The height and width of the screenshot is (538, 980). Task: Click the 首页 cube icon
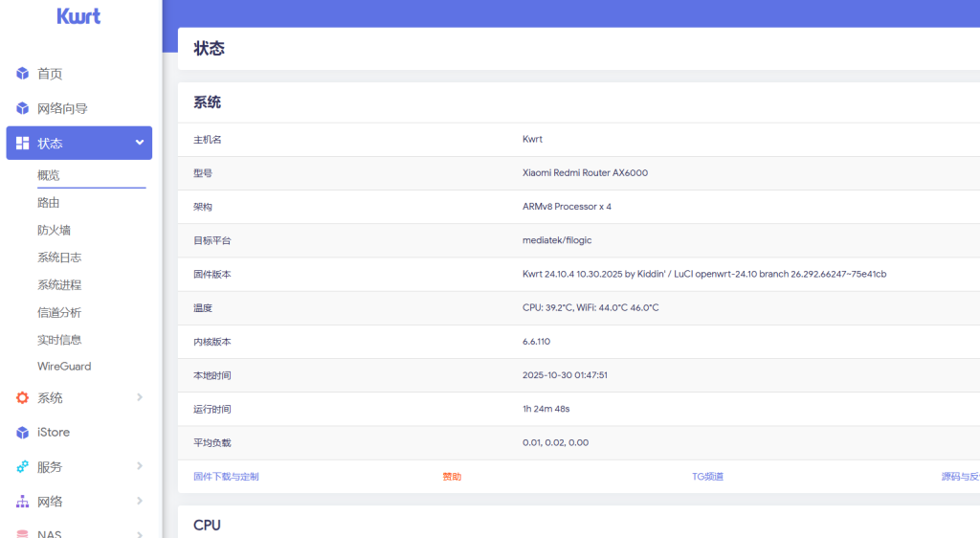coord(23,74)
